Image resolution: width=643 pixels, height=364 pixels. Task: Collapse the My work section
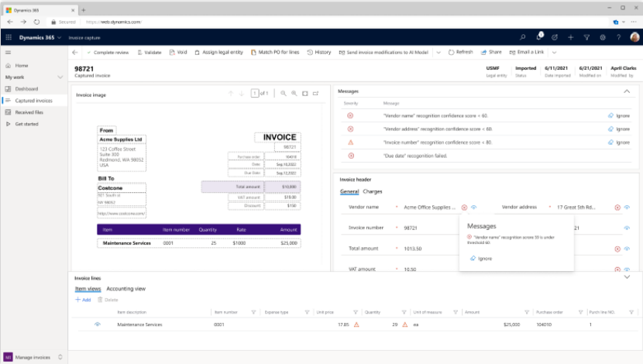(x=60, y=77)
